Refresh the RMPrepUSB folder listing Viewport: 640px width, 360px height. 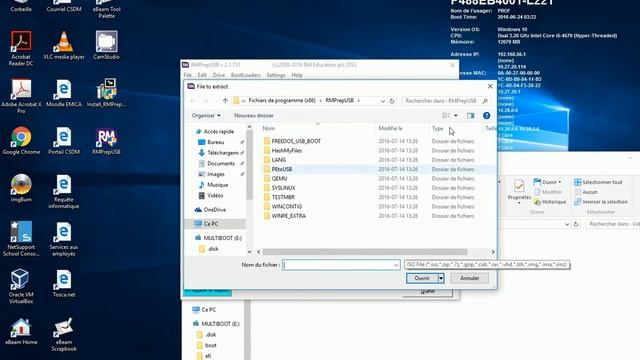click(x=392, y=101)
